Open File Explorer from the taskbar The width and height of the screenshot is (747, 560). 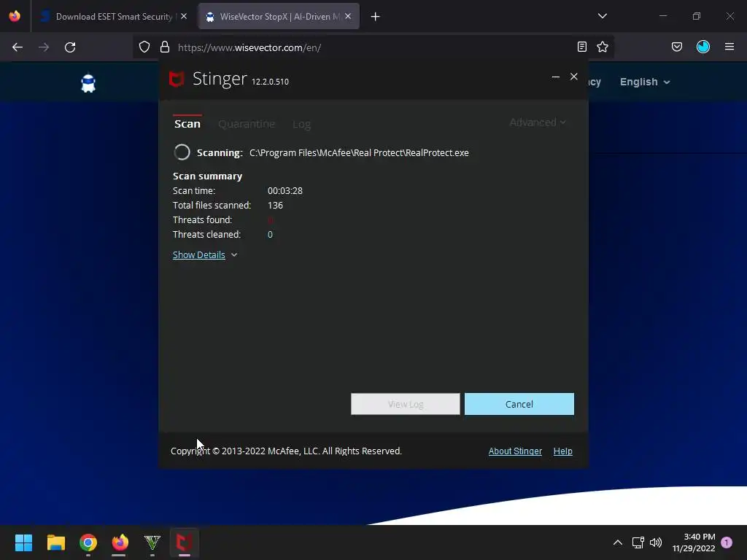click(x=55, y=542)
